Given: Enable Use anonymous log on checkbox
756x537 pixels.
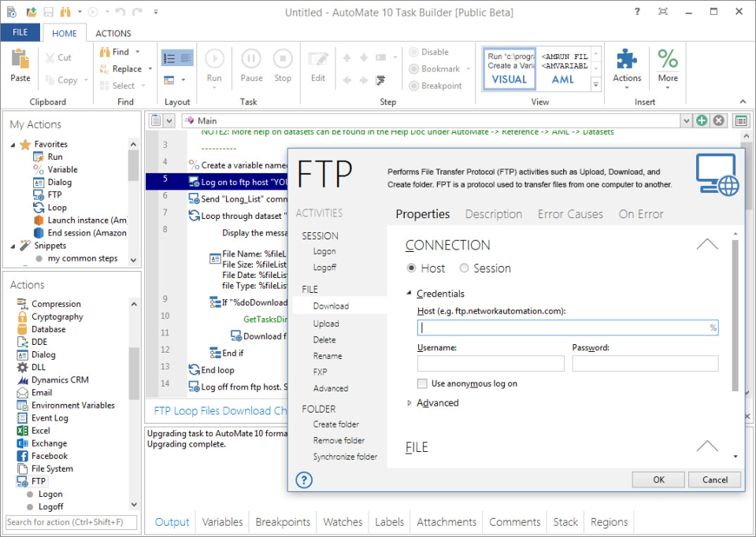Looking at the screenshot, I should (x=422, y=383).
